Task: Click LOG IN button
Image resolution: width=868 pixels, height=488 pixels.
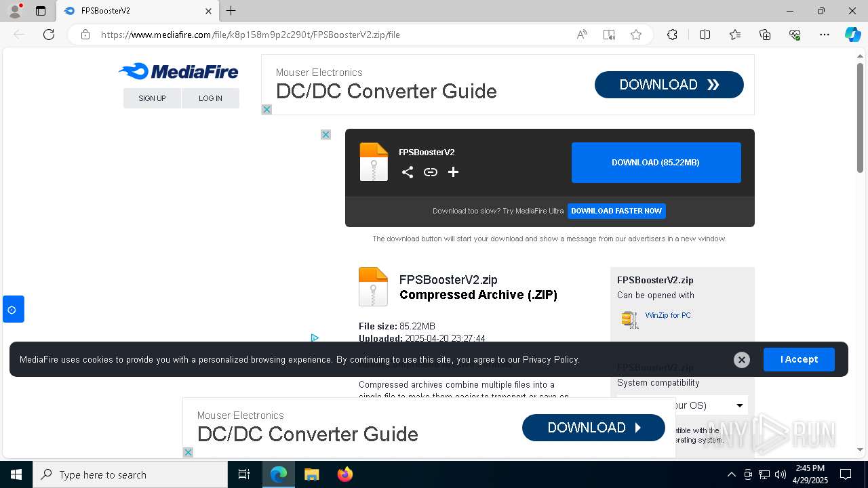Action: (x=210, y=98)
